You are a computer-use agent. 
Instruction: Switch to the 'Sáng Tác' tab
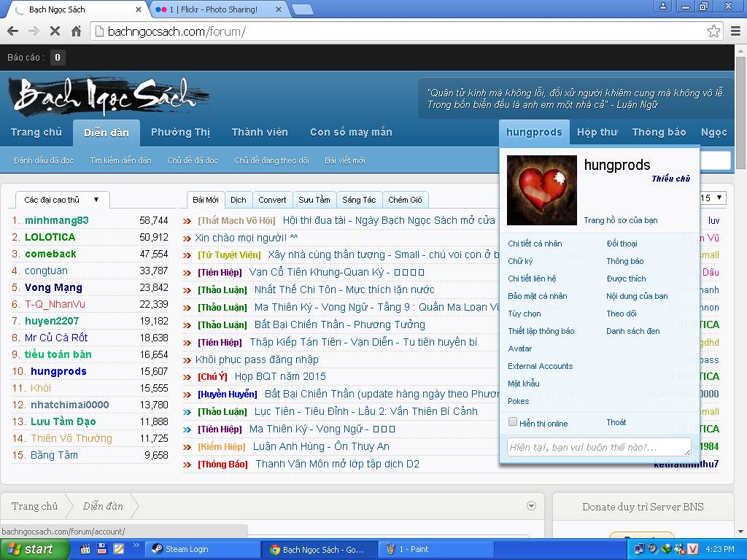[359, 200]
